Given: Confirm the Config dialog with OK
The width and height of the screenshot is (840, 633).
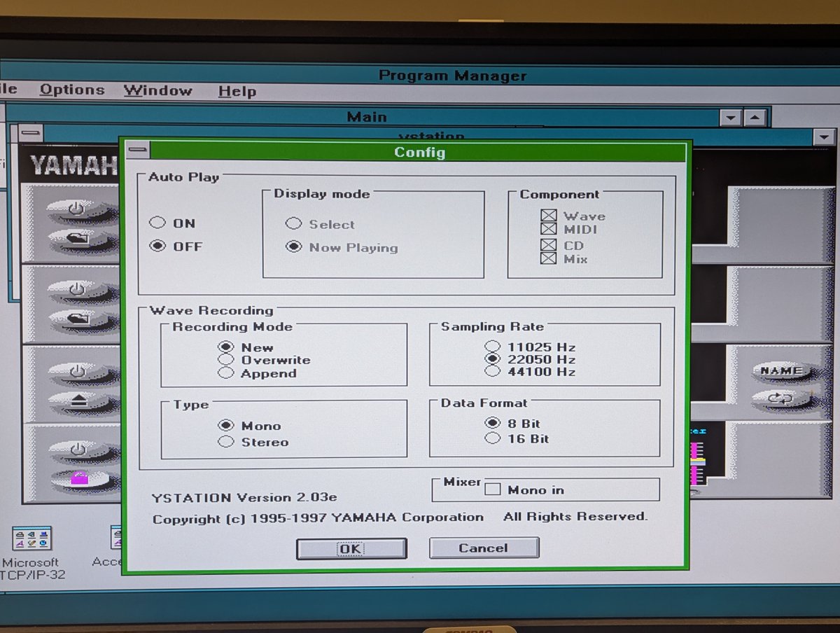Looking at the screenshot, I should [x=351, y=549].
